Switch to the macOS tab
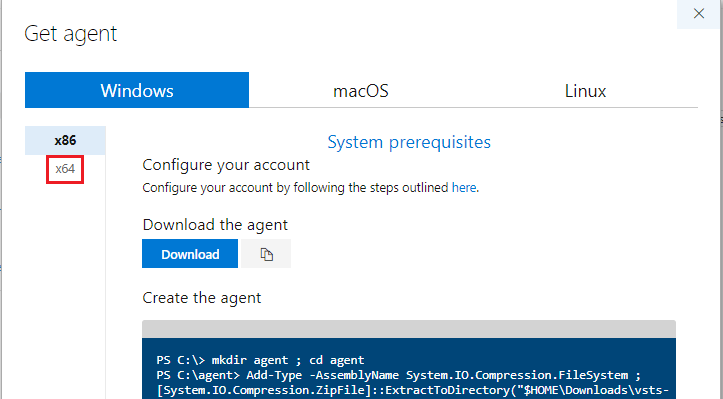 tap(361, 90)
